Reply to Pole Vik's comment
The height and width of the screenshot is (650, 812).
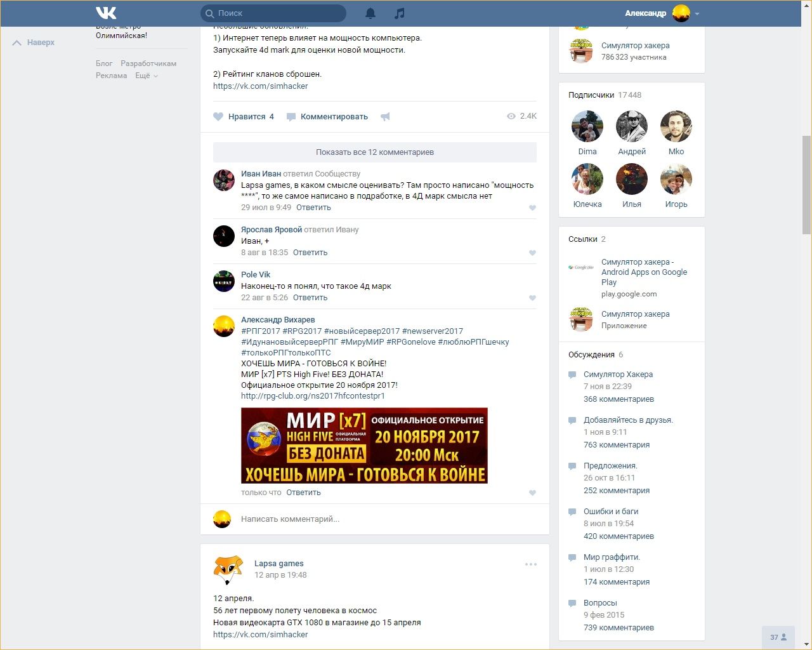tap(310, 298)
